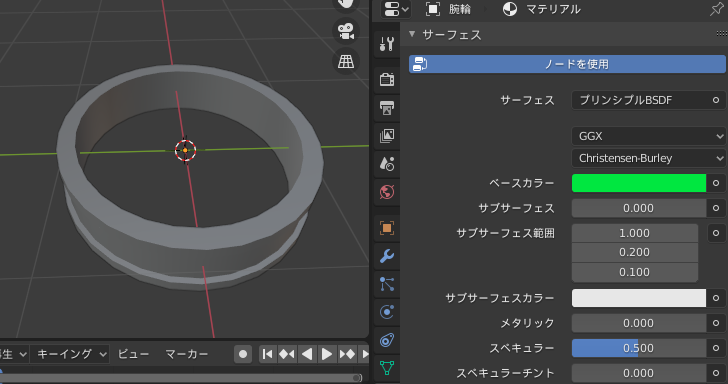The height and width of the screenshot is (384, 728).
Task: Open the Output properties tab
Action: (x=387, y=108)
